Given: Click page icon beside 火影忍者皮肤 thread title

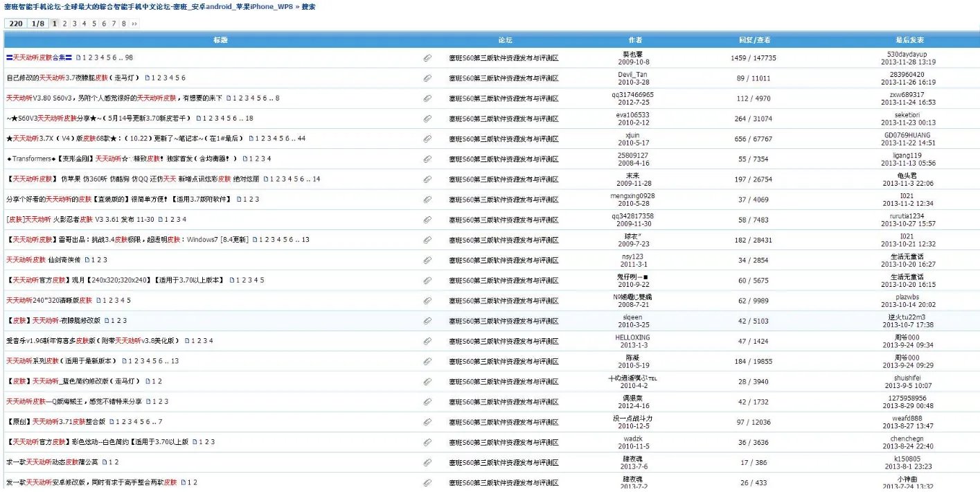Looking at the screenshot, I should click(x=161, y=220).
